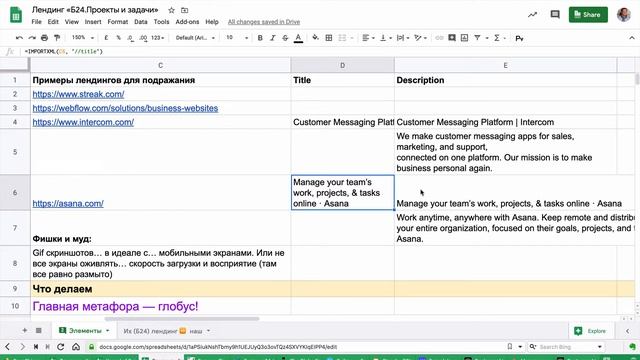This screenshot has width=640, height=360.
Task: Toggle bold formatting
Action: coord(260,38)
